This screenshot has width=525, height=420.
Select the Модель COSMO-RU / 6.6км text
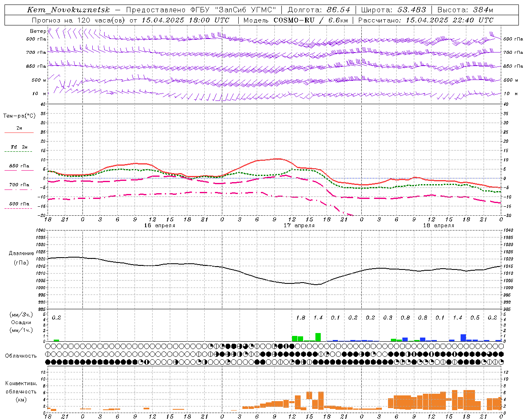[x=296, y=20]
